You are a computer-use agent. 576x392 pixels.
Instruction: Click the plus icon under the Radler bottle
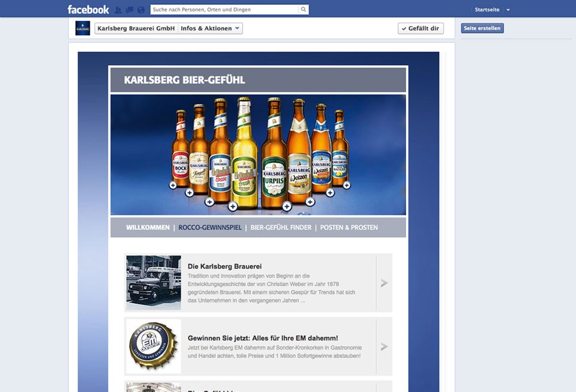pyautogui.click(x=346, y=185)
